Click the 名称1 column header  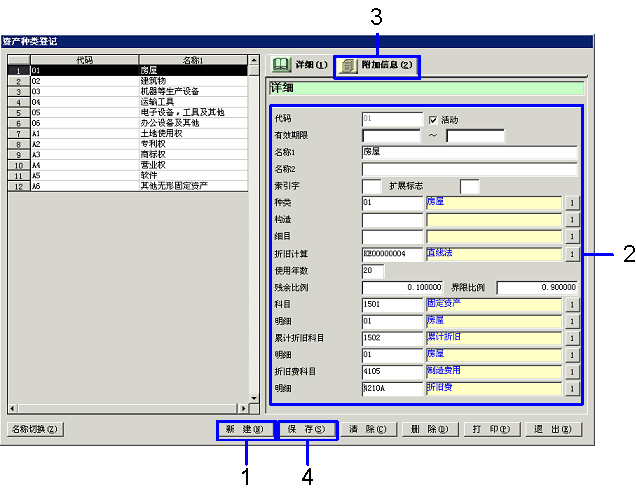(x=193, y=60)
